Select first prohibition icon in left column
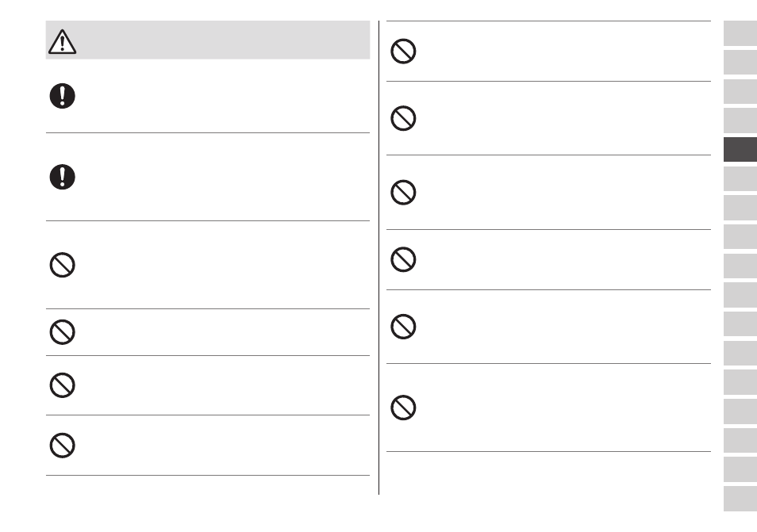The image size is (757, 532). pos(62,265)
